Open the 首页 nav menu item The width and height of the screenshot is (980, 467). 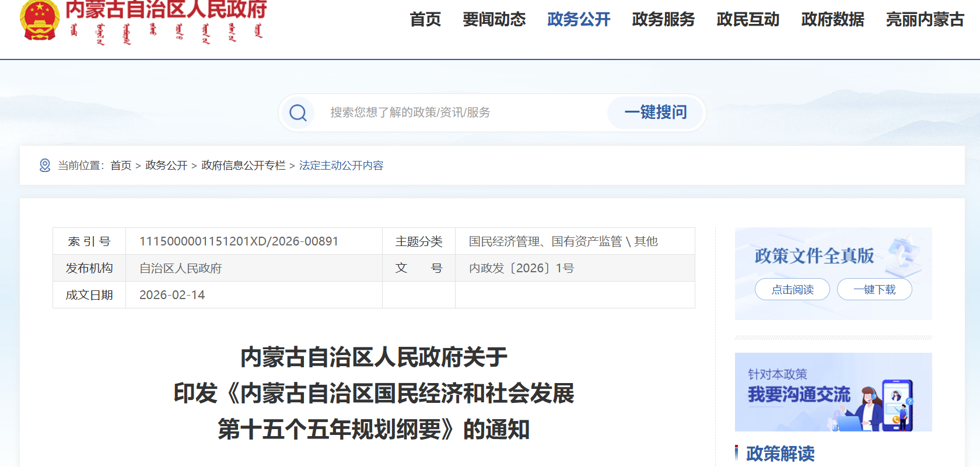point(425,19)
